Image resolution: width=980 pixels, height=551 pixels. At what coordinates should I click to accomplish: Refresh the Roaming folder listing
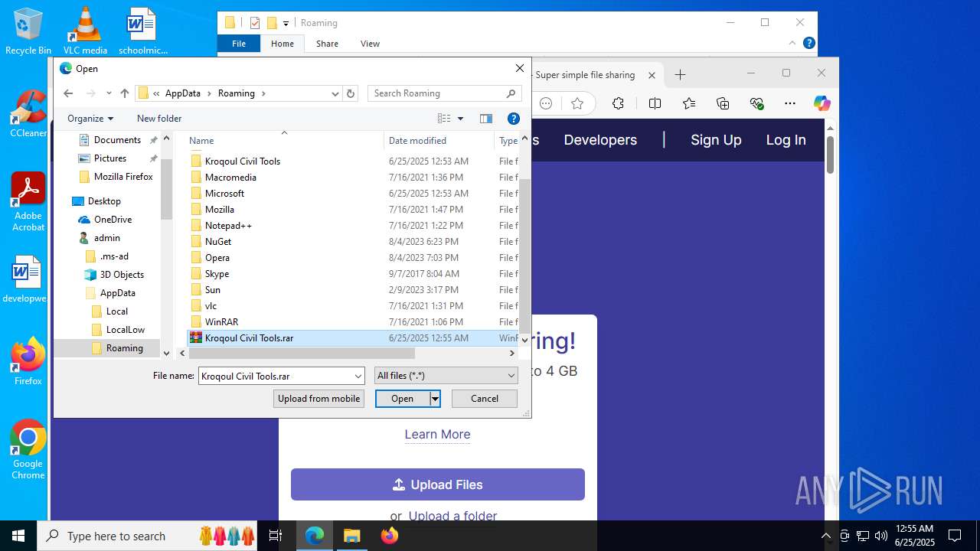point(351,93)
